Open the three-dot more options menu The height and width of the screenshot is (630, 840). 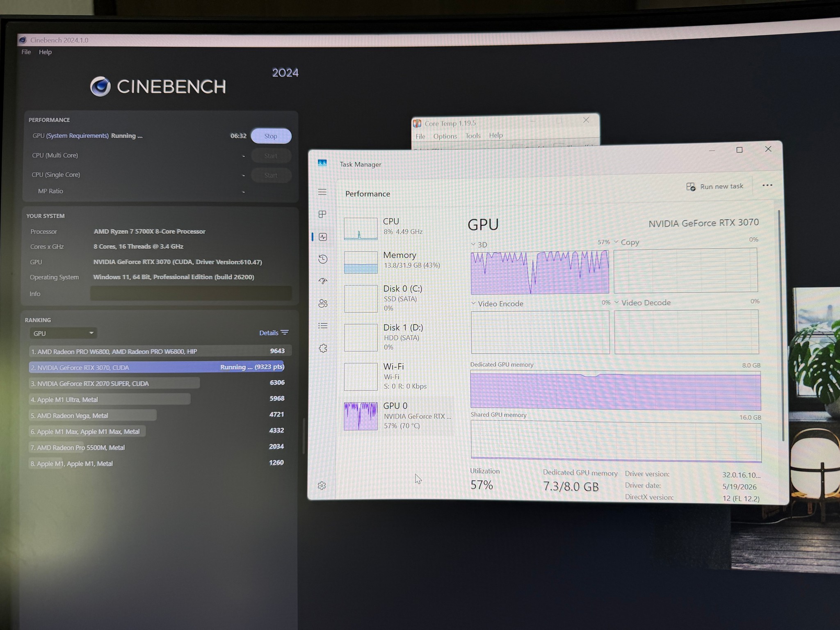point(767,185)
